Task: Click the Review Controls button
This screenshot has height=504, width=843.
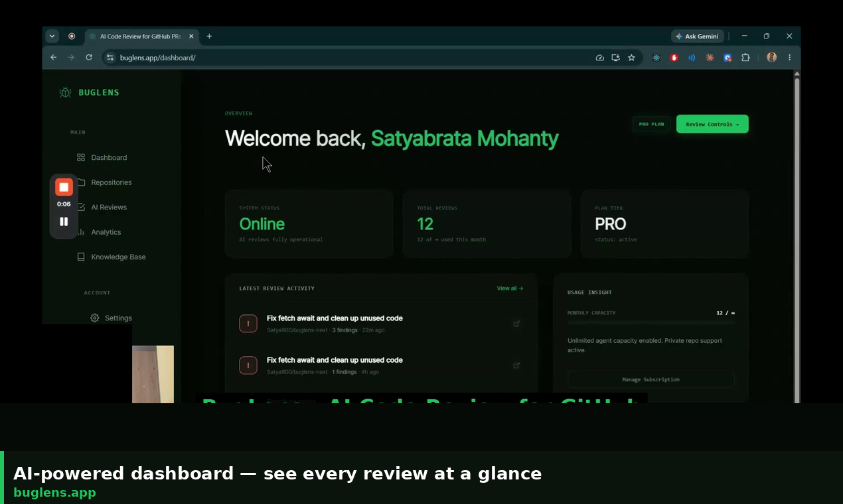Action: pyautogui.click(x=712, y=124)
